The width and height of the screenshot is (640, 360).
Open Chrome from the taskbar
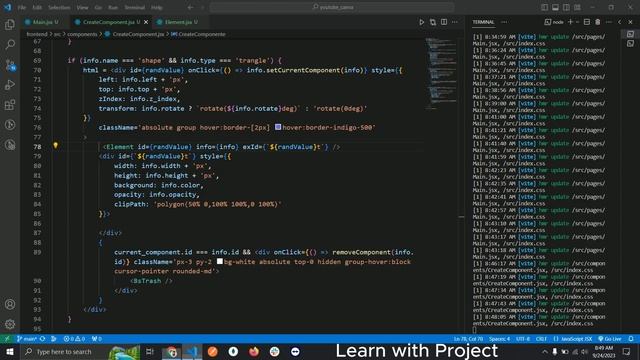click(x=171, y=351)
